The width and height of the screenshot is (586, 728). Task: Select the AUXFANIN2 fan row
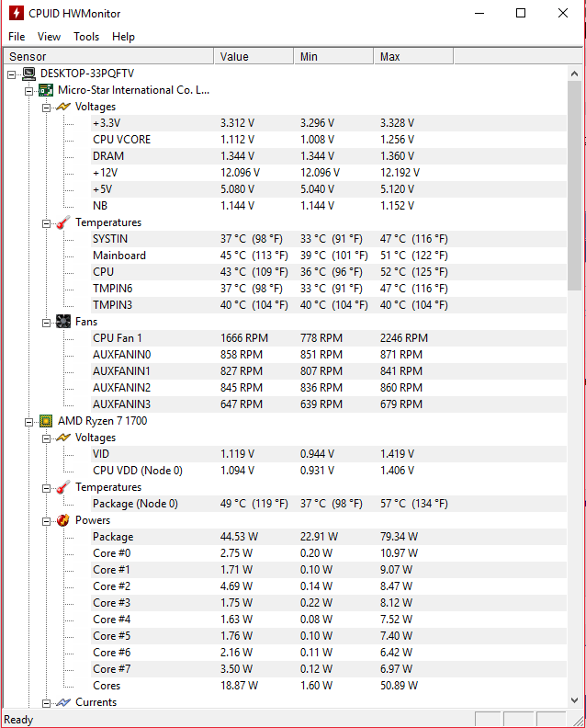coord(329,388)
